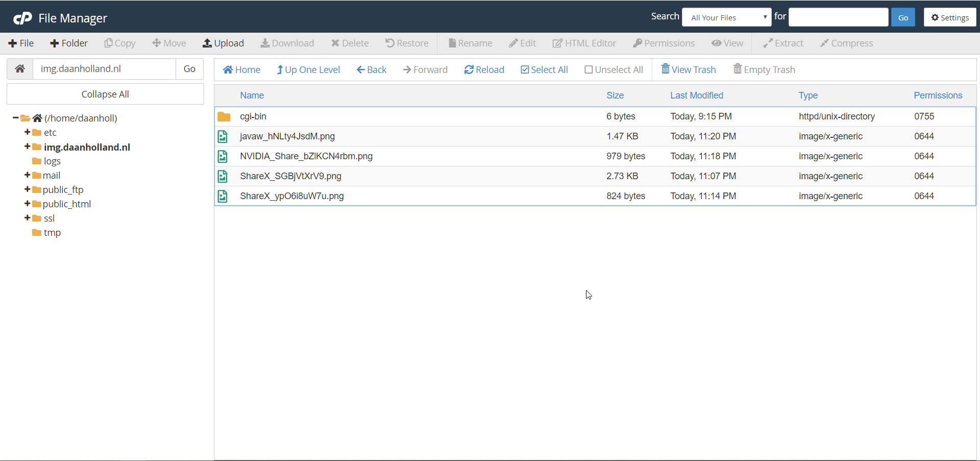
Task: Open the Settings gear button
Action: [949, 17]
